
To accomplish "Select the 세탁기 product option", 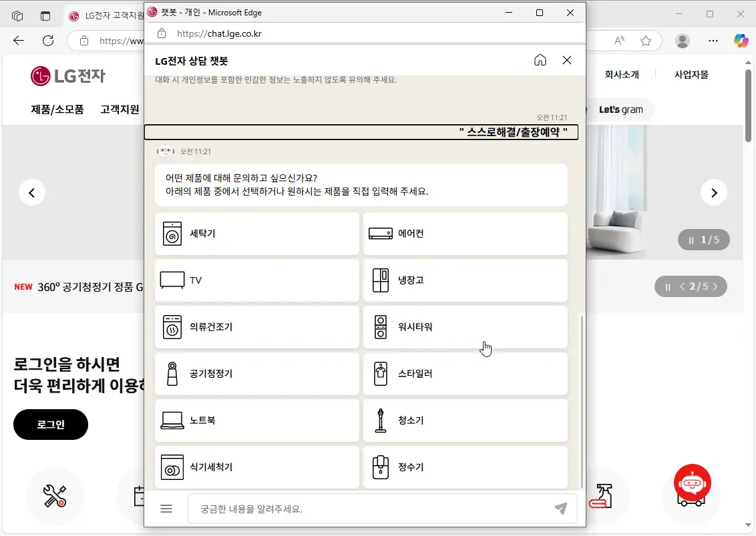I will (x=257, y=234).
